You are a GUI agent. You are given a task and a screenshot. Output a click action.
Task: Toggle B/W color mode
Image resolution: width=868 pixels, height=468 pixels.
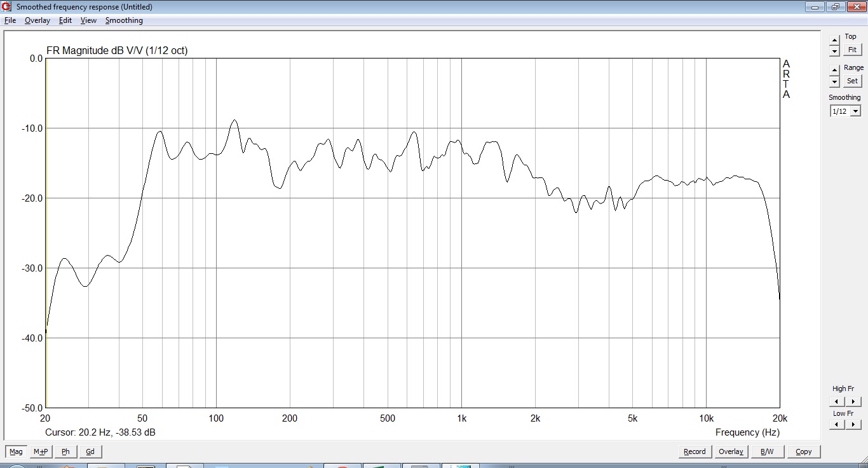click(767, 451)
